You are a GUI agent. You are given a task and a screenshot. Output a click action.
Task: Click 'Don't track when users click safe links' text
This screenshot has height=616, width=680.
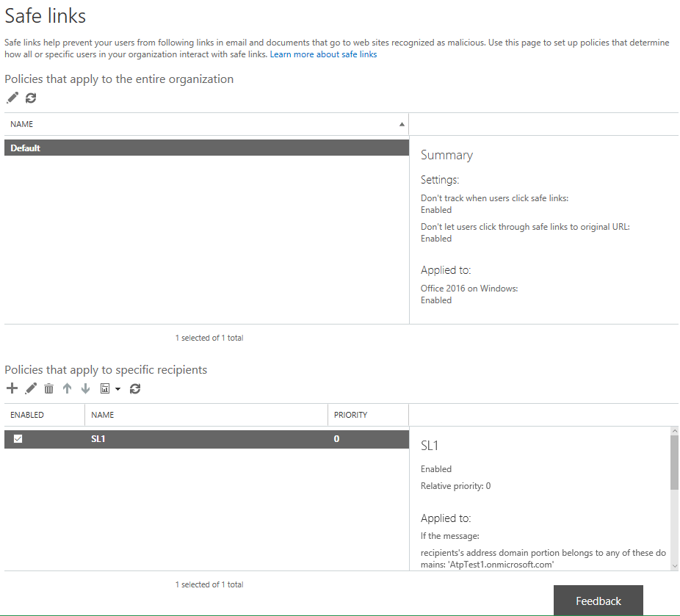coord(494,198)
